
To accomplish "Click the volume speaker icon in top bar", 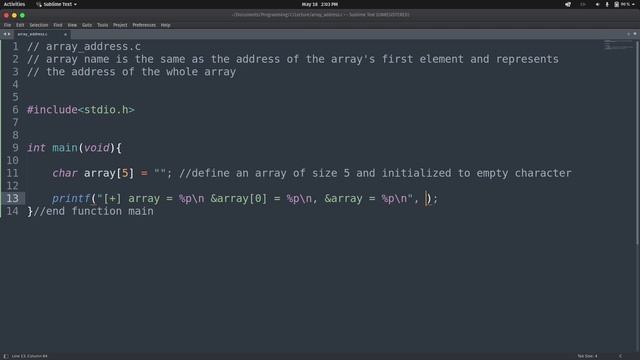I will pyautogui.click(x=598, y=4).
